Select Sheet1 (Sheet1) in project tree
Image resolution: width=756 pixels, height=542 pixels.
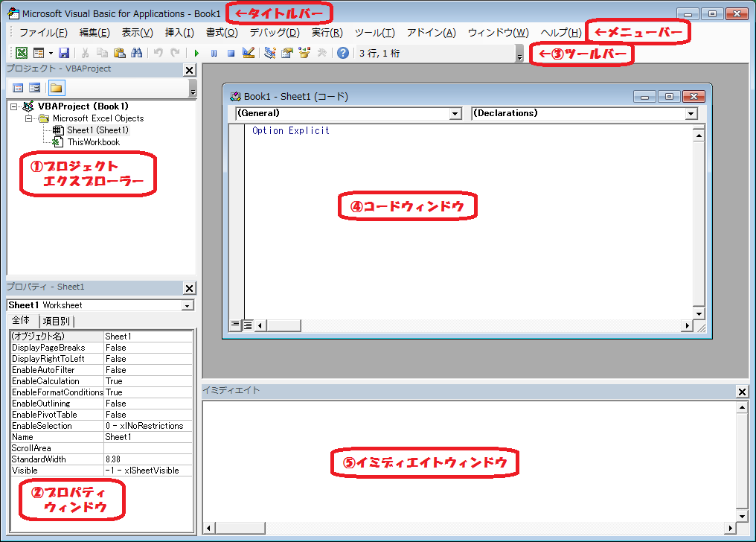pos(97,130)
